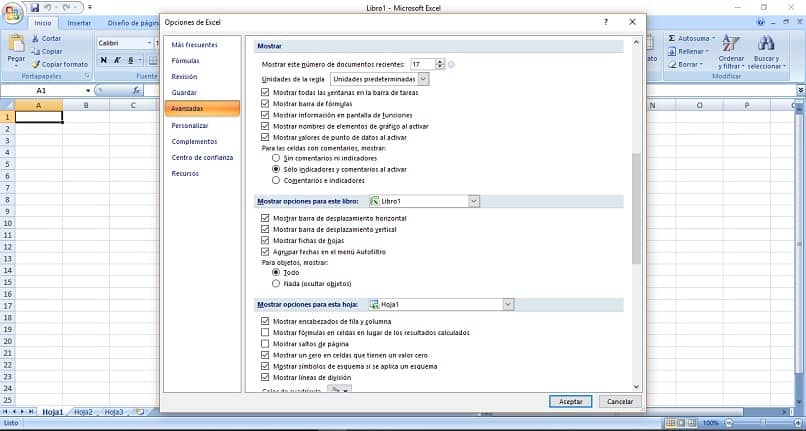Viewport: 806px width, 431px height.
Task: Click the Office button logo
Action: (x=11, y=13)
